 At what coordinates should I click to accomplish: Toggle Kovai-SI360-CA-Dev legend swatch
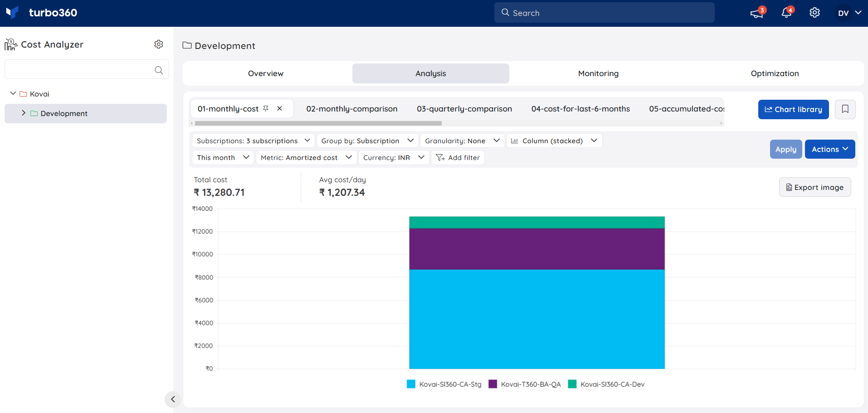(572, 384)
